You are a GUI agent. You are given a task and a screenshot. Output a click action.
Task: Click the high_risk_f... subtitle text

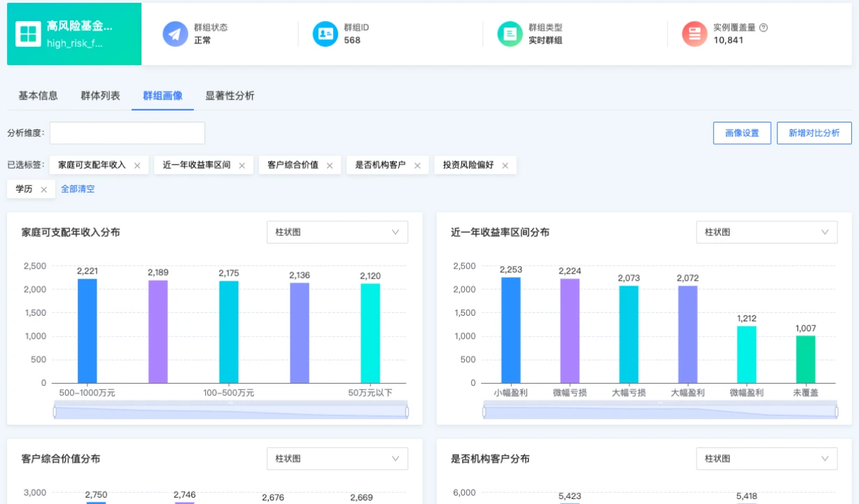75,43
